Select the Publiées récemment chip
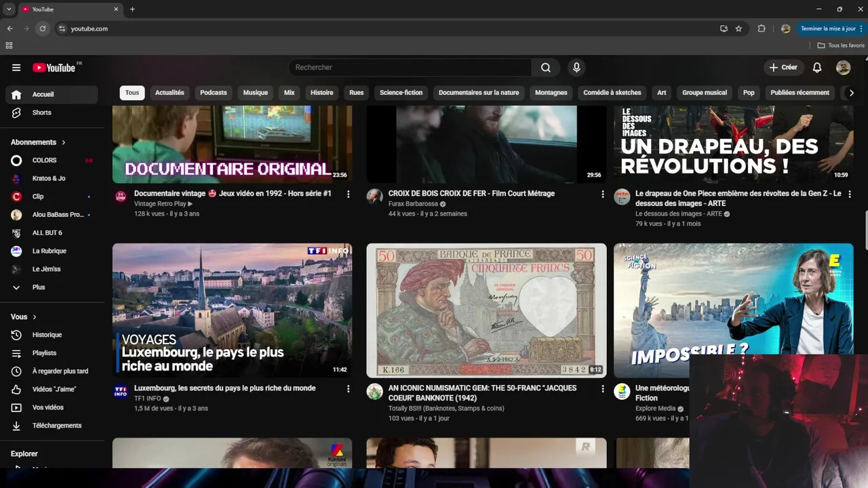 click(x=800, y=93)
